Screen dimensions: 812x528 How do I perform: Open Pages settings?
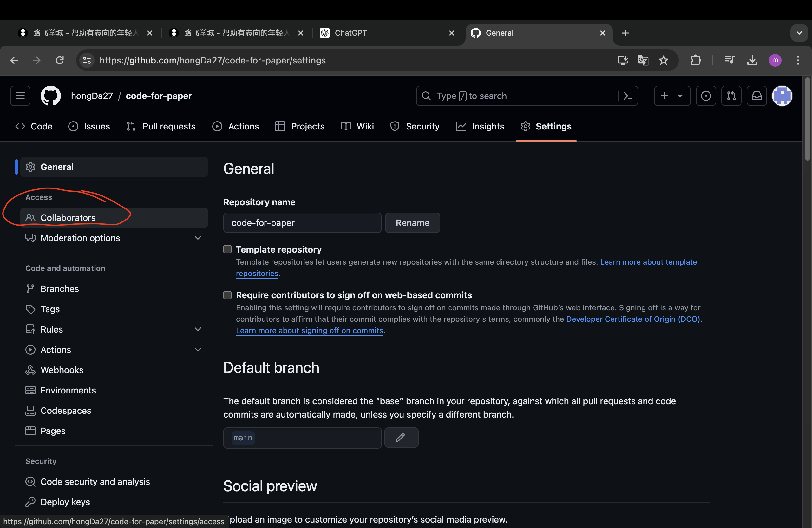[114, 431]
